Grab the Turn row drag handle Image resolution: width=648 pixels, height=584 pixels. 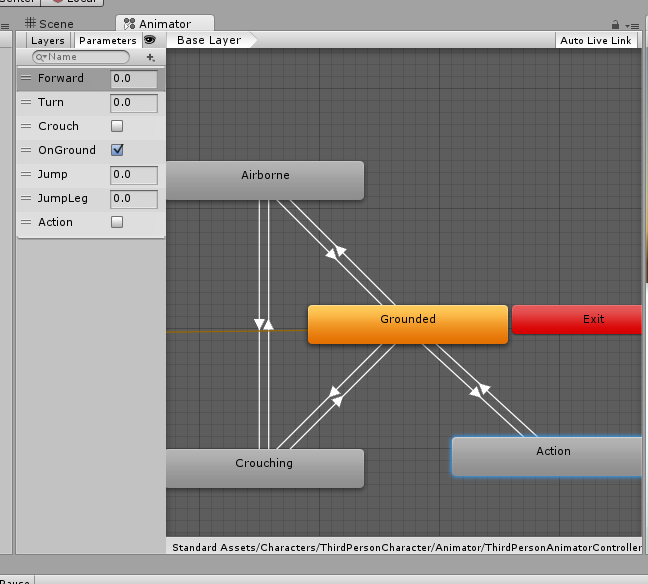[x=26, y=102]
